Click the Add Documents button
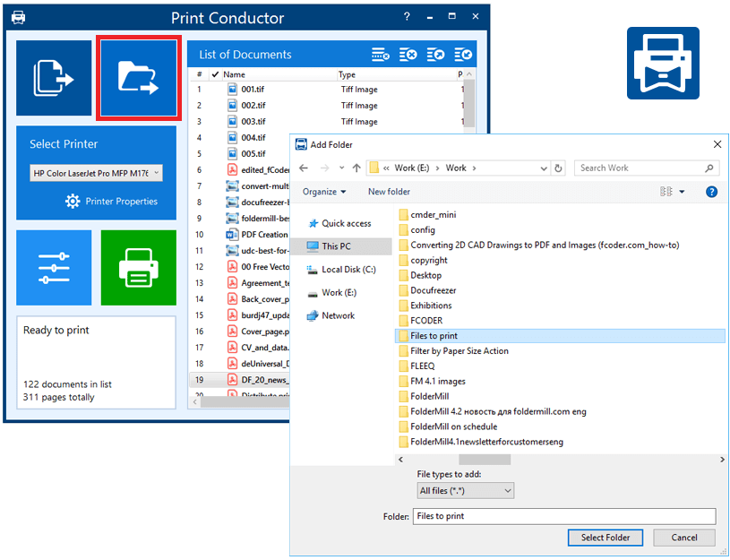The width and height of the screenshot is (730, 560). point(54,78)
